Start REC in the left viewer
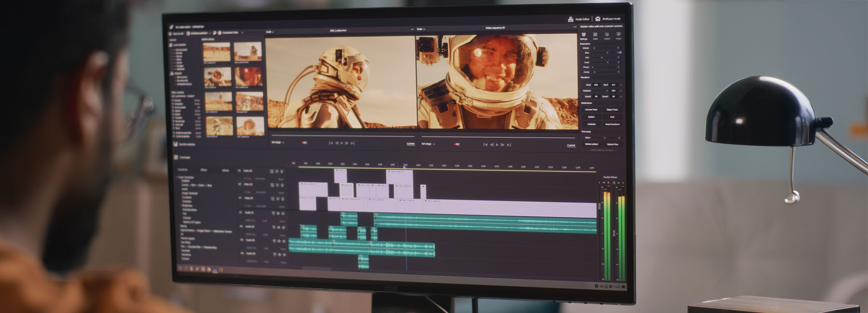The height and width of the screenshot is (313, 868). click(304, 143)
